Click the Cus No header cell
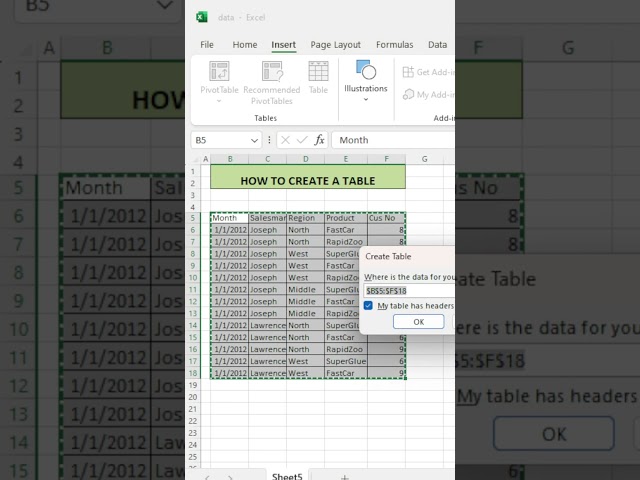Image resolution: width=640 pixels, height=480 pixels. pos(386,218)
